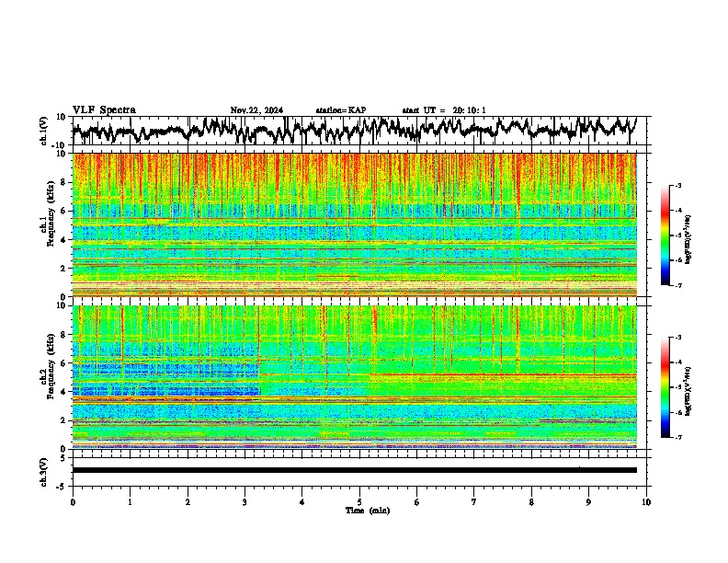Click the time axis tick label "5"
This screenshot has height=563, width=728.
point(359,502)
